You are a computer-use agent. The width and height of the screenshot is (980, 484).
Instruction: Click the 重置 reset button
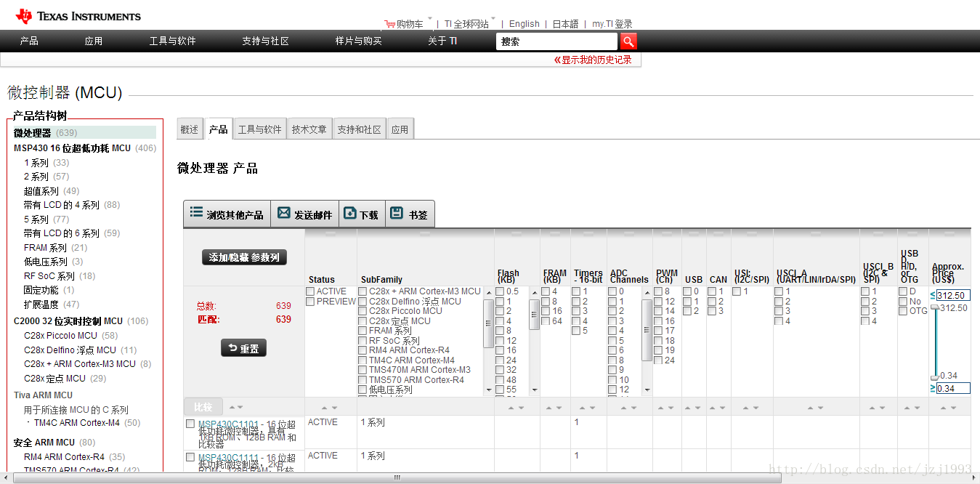243,348
